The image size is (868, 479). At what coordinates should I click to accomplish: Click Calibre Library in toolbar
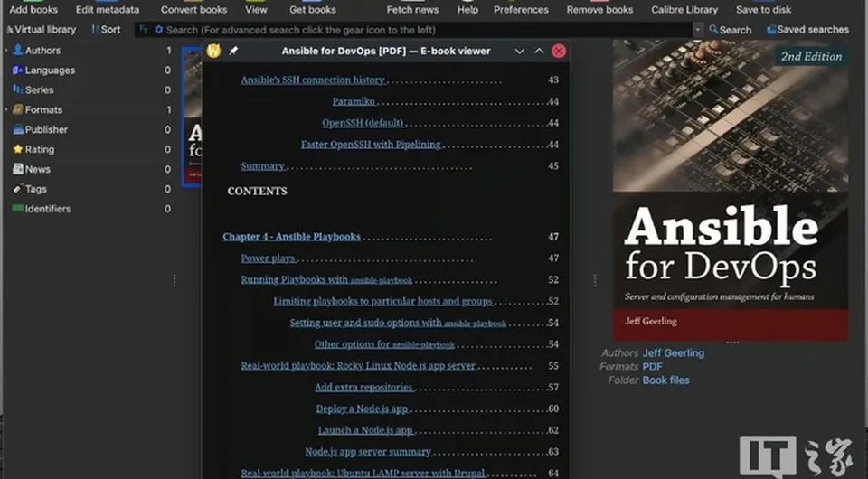(684, 9)
